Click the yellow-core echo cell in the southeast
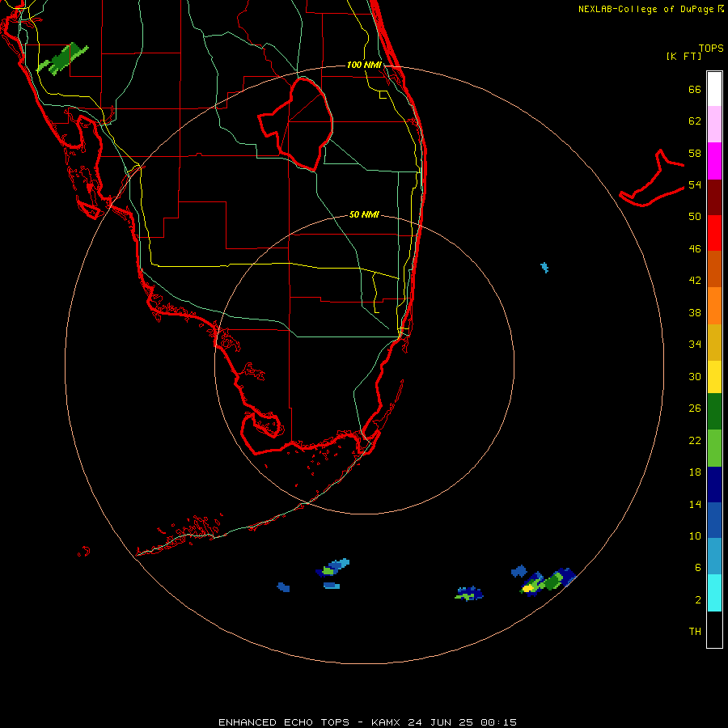 pyautogui.click(x=528, y=588)
